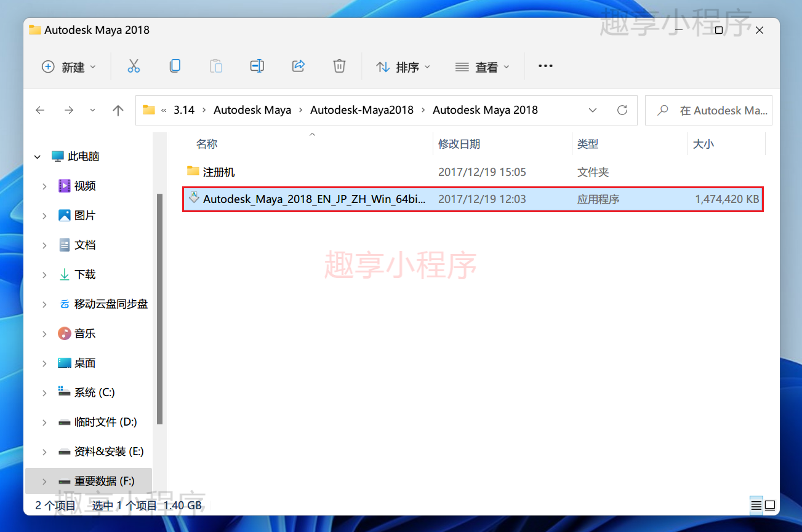
Task: Open the 查看 view dropdown
Action: [483, 66]
